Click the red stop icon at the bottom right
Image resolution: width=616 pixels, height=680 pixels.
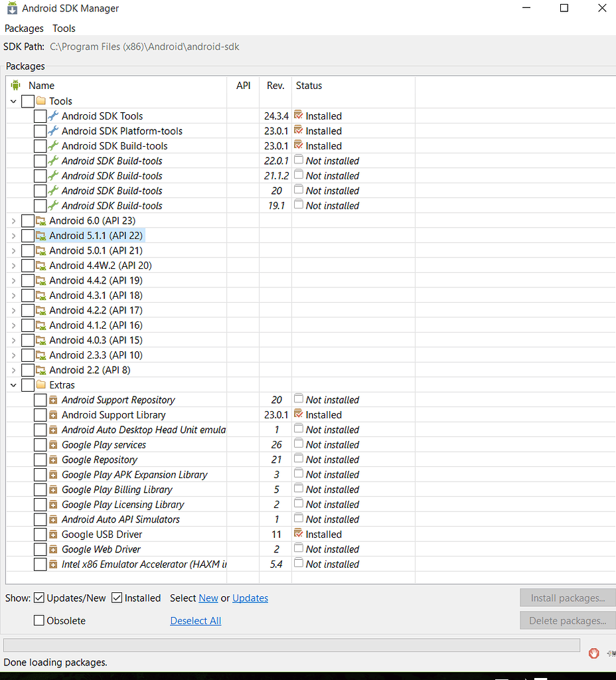pos(593,653)
